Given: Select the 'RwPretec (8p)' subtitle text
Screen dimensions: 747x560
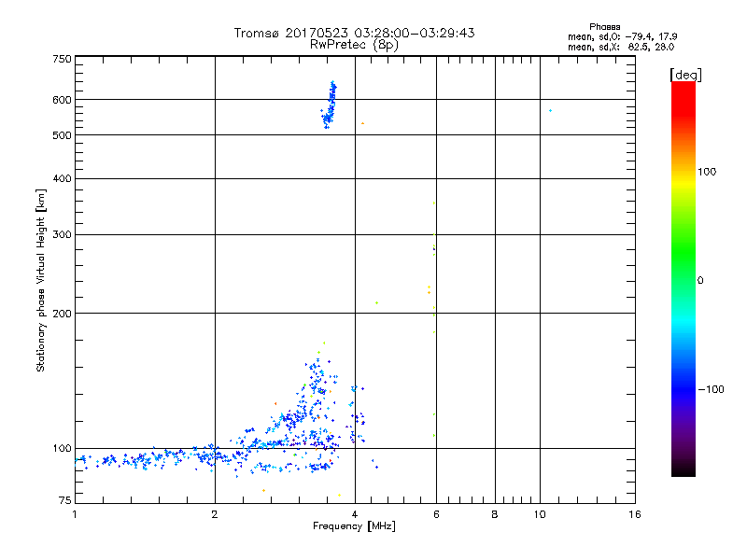Looking at the screenshot, I should pyautogui.click(x=354, y=45).
